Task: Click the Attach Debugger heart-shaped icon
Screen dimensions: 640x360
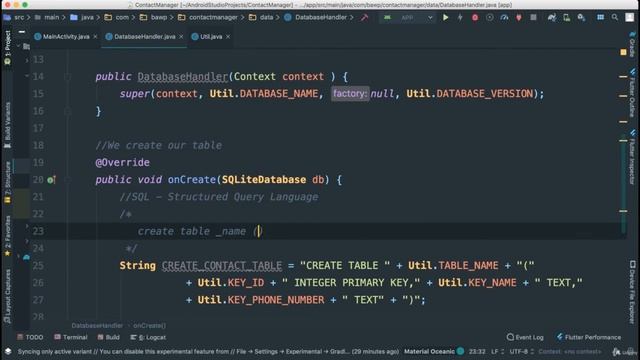Action: click(519, 18)
